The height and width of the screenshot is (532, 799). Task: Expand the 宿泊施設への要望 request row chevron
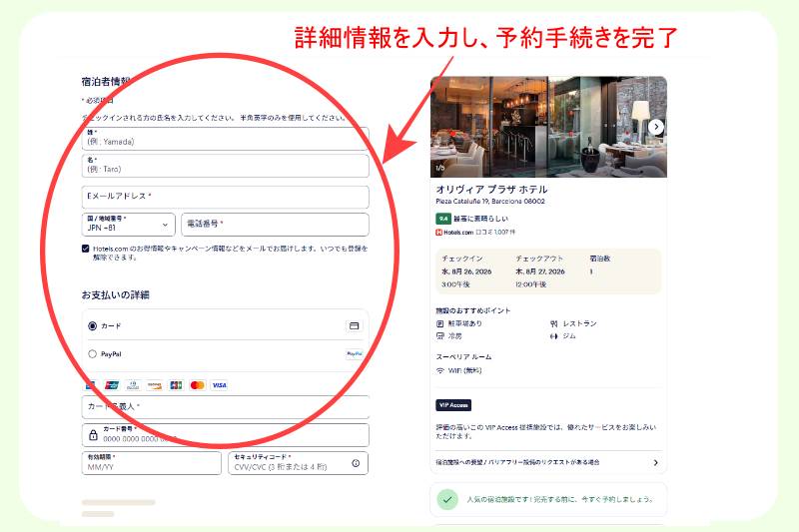pos(655,463)
